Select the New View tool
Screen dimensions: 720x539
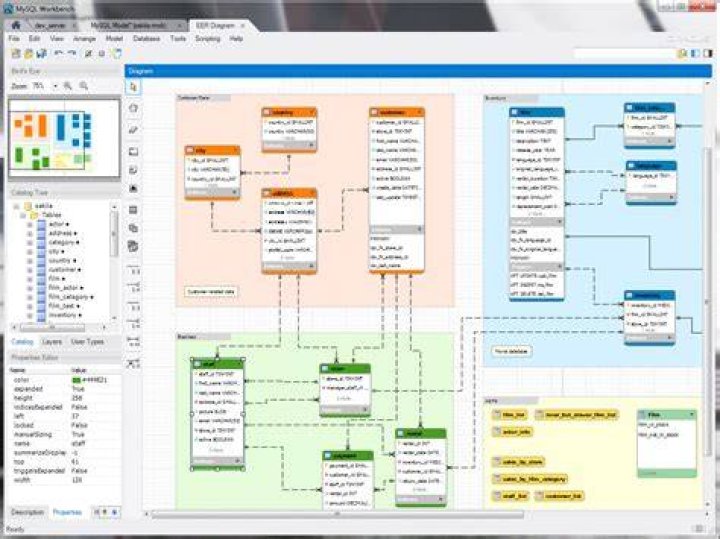[133, 228]
